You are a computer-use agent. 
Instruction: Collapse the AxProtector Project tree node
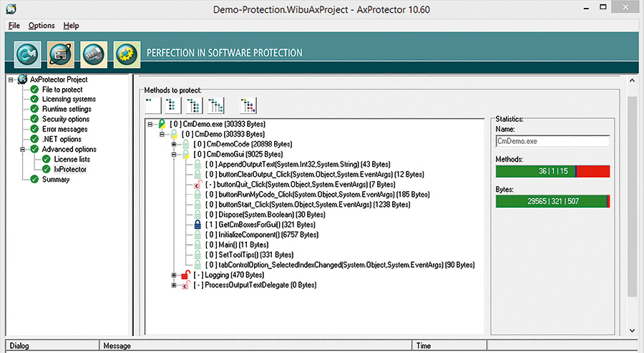pos(11,79)
